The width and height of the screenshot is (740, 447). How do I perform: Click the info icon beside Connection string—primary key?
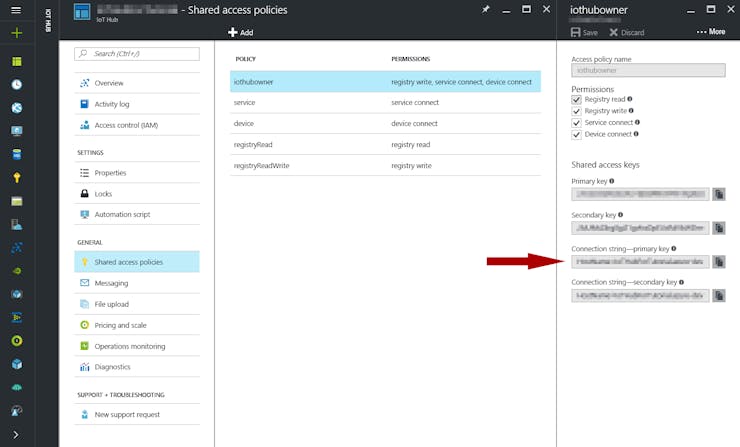click(674, 248)
